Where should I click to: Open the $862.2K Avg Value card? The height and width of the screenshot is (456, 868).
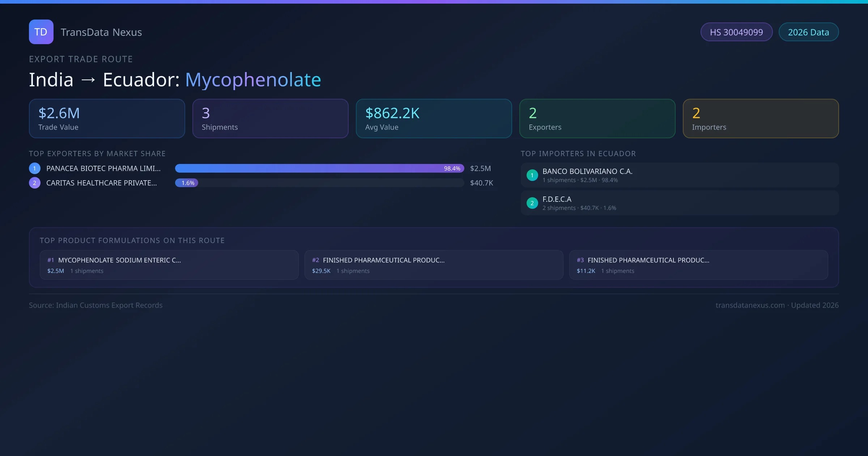tap(434, 118)
